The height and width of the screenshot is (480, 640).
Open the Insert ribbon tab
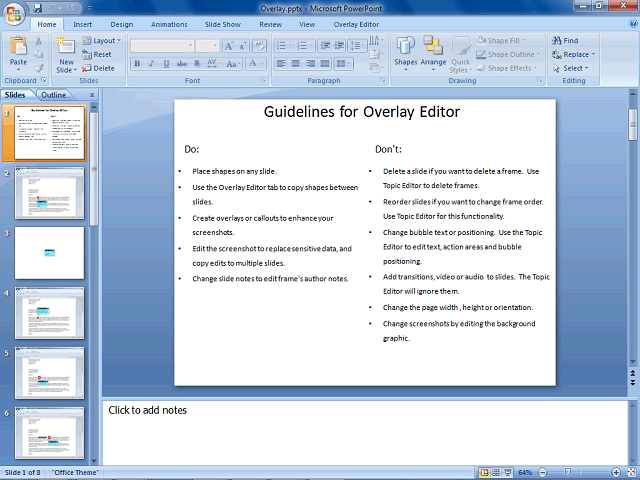82,24
